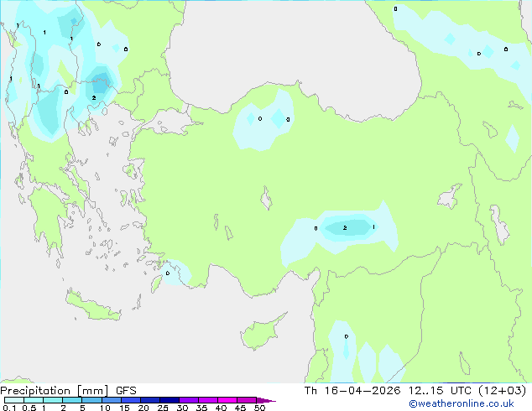
Task: Open the weatheronline.co.uk copyright link
Action: pyautogui.click(x=462, y=403)
